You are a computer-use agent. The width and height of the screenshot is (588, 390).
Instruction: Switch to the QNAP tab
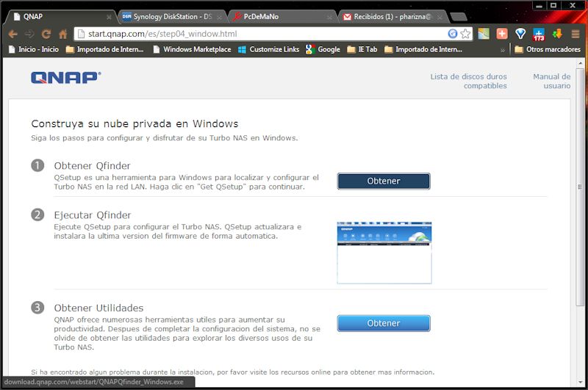tap(60, 17)
